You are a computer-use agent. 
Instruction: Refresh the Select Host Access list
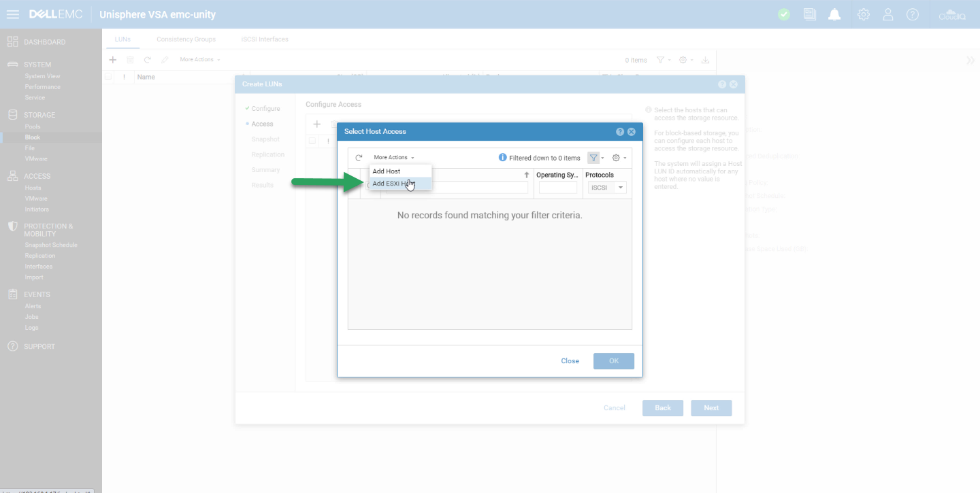click(x=359, y=158)
